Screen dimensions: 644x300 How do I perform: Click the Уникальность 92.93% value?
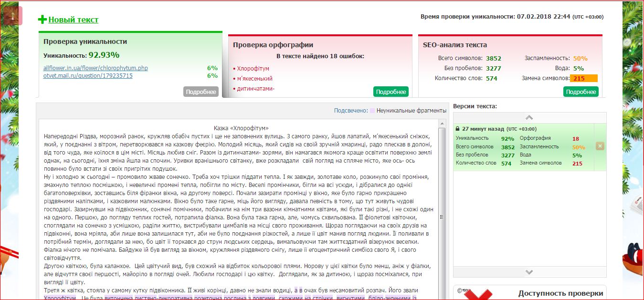[x=104, y=55]
